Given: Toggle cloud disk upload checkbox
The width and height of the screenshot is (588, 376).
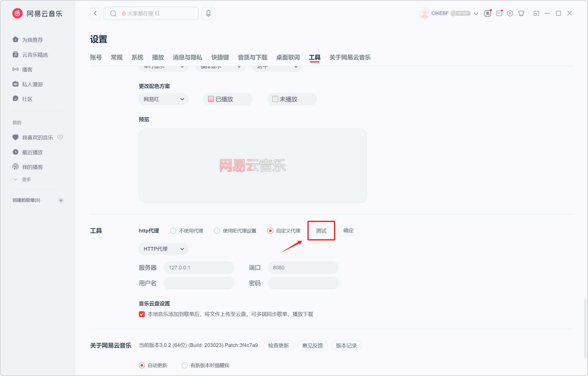Looking at the screenshot, I should 142,314.
